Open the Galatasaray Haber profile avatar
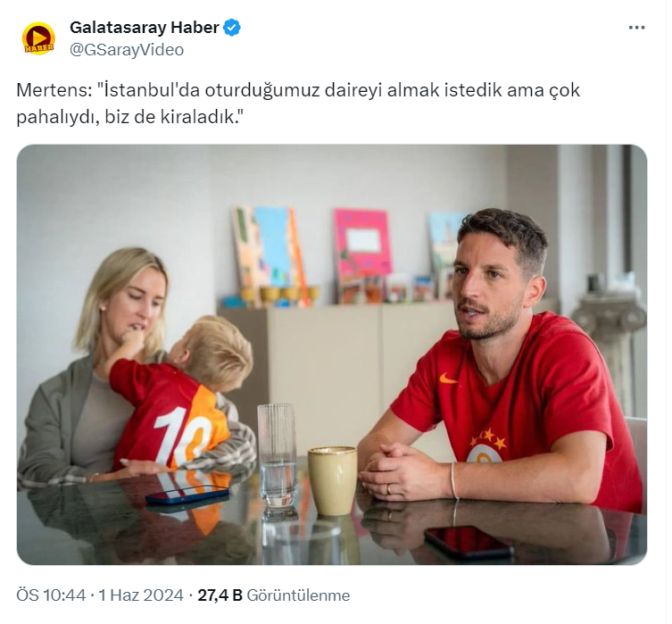 38,38
